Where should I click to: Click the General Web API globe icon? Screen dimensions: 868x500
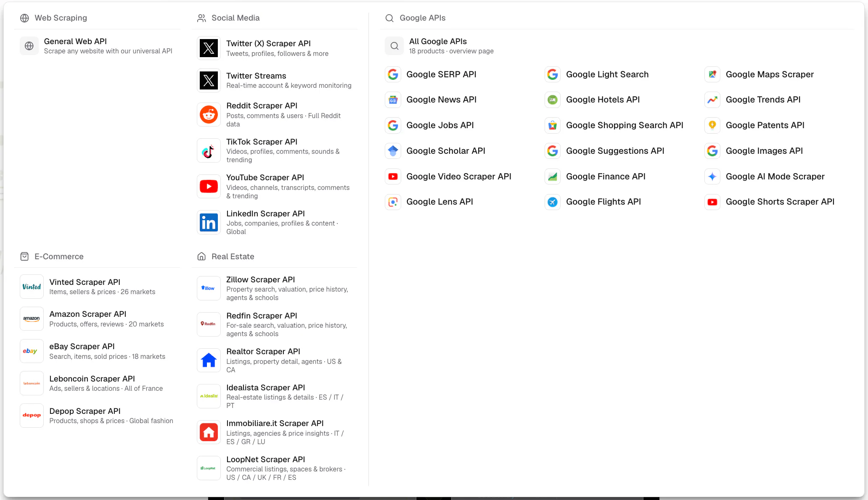(x=29, y=46)
